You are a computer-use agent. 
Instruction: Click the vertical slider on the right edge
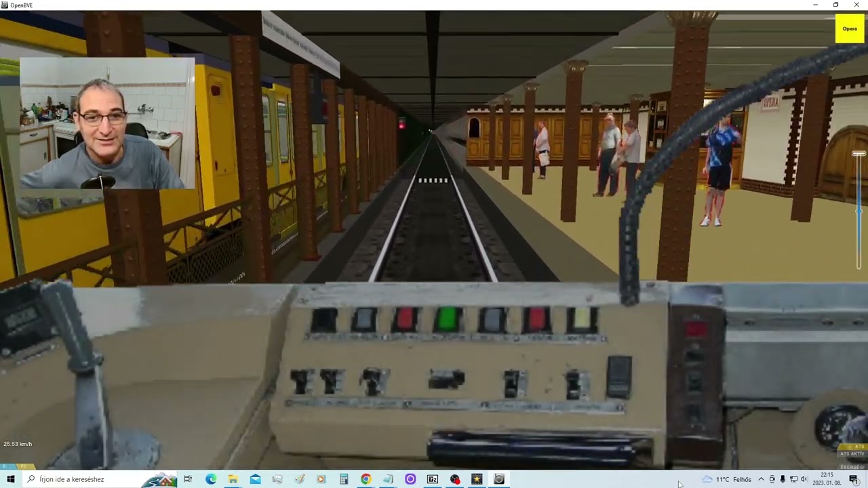tap(859, 210)
